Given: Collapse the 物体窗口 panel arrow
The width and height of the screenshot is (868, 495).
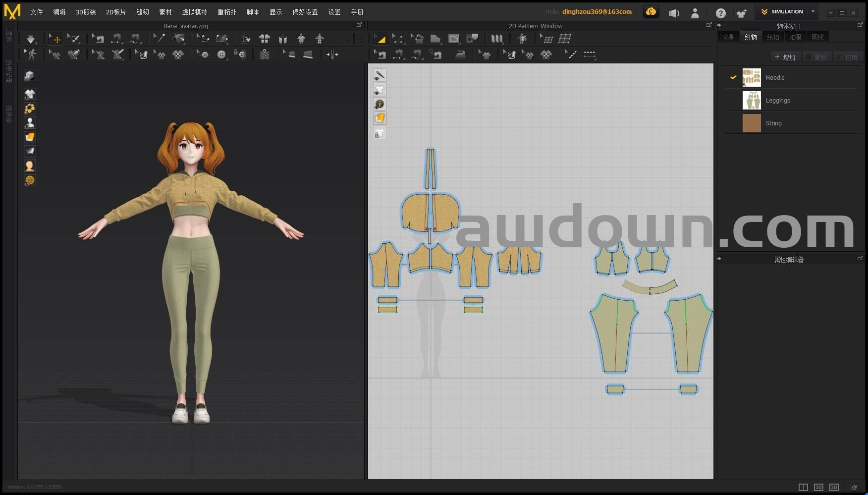Looking at the screenshot, I should (719, 25).
